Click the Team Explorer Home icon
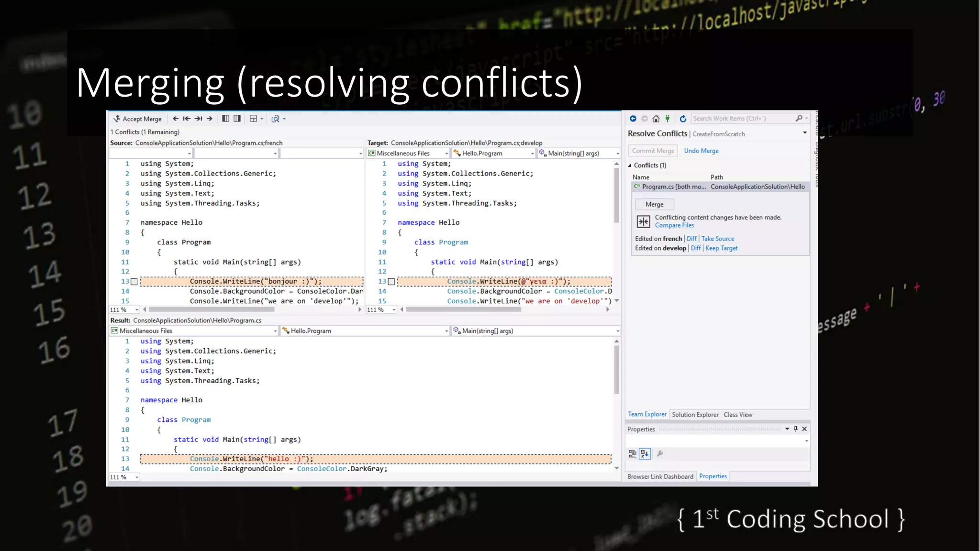The image size is (980, 551). pos(656,119)
